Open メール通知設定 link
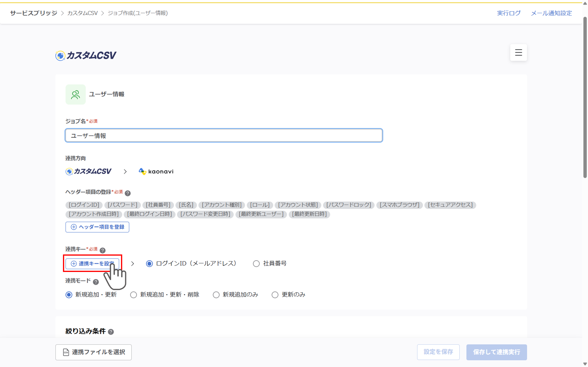 point(551,13)
